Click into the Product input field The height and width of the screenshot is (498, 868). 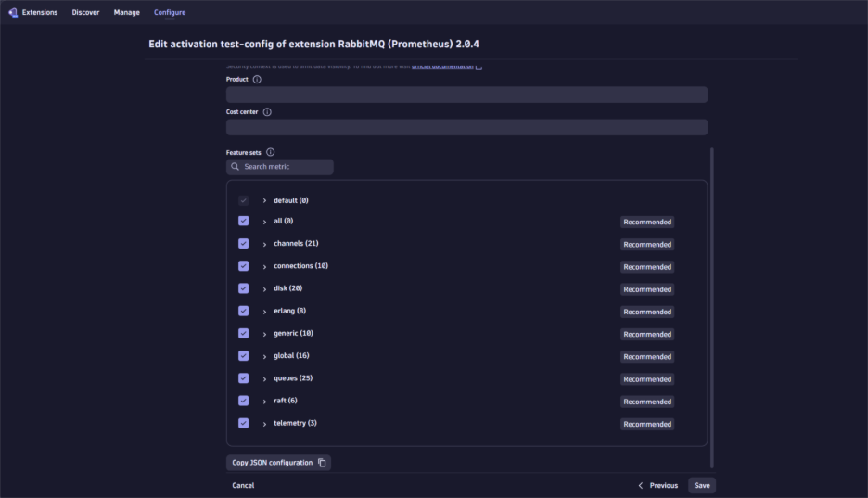coord(466,95)
